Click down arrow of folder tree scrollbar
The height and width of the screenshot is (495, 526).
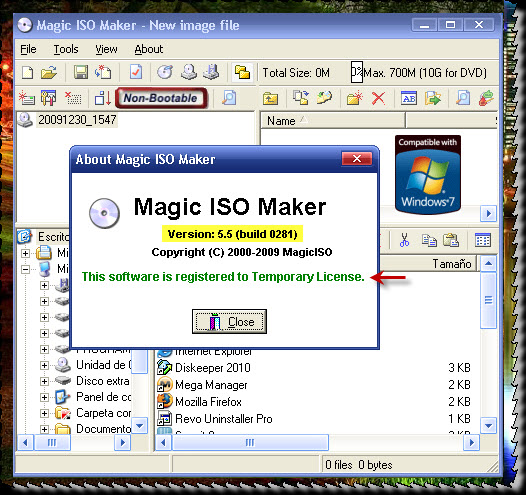140,426
